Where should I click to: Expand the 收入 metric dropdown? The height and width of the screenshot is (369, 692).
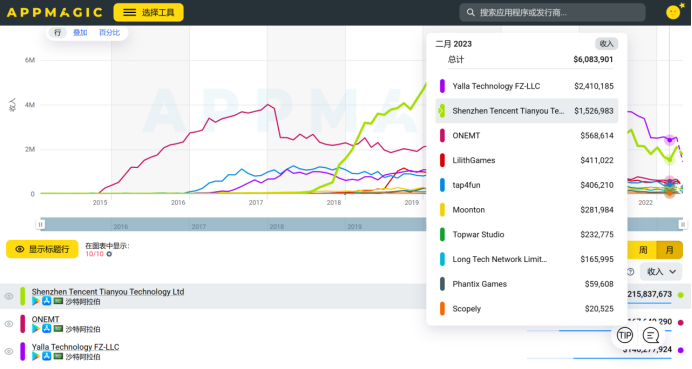[661, 272]
